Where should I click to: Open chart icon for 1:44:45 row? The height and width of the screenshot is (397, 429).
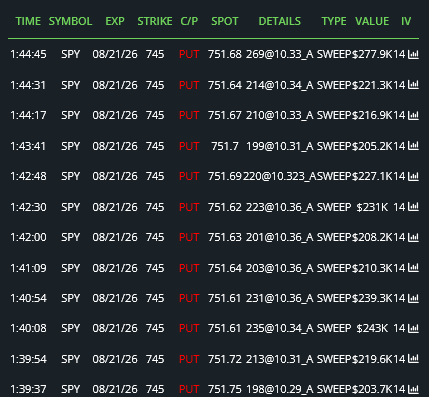413,54
